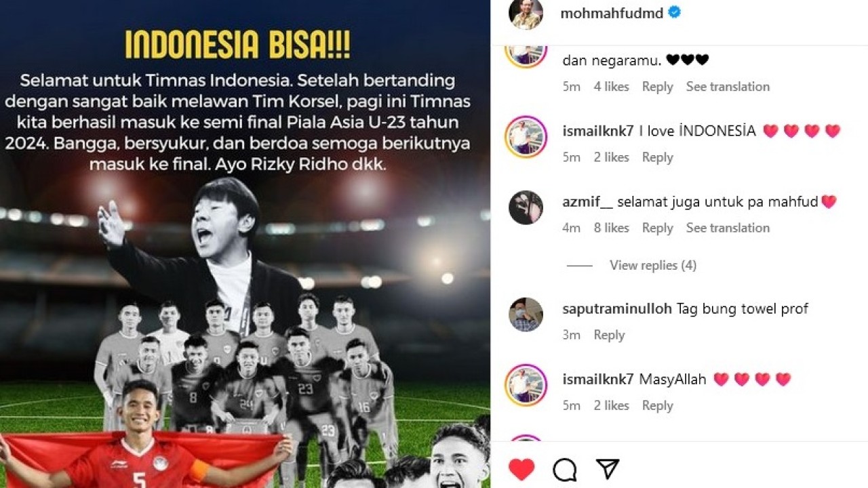Open the Indonesia Bisa post image

point(245,244)
